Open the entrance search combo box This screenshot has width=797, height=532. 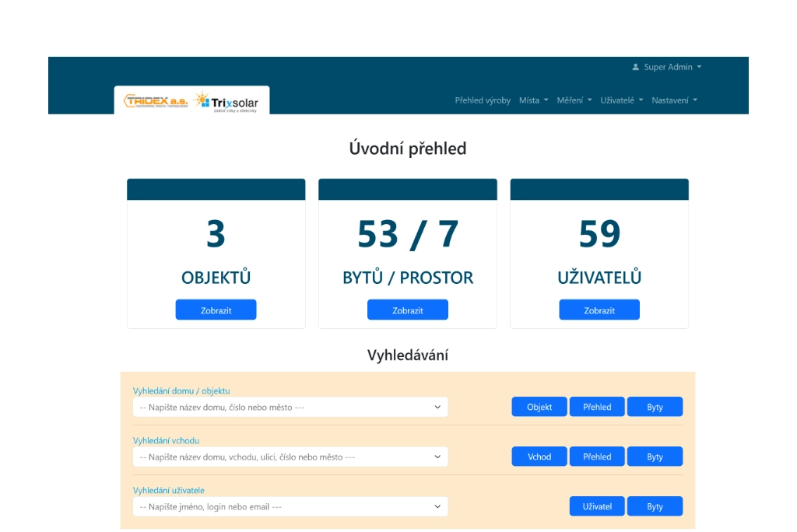pos(290,457)
